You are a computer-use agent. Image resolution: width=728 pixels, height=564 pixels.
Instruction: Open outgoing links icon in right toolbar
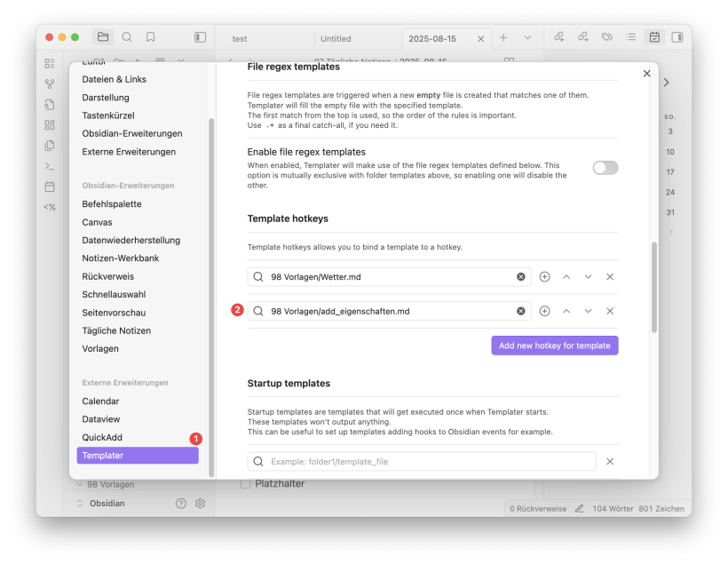tap(583, 36)
